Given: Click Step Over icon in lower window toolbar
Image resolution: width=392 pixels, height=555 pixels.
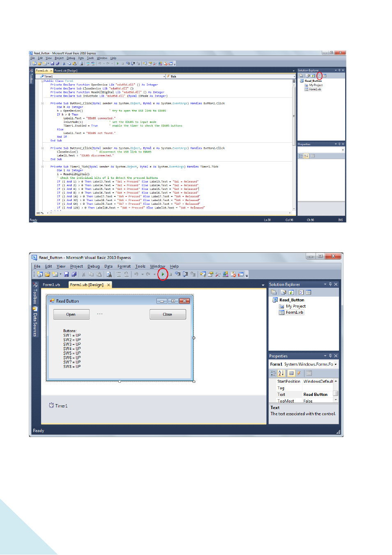Looking at the screenshot, I should (x=185, y=274).
